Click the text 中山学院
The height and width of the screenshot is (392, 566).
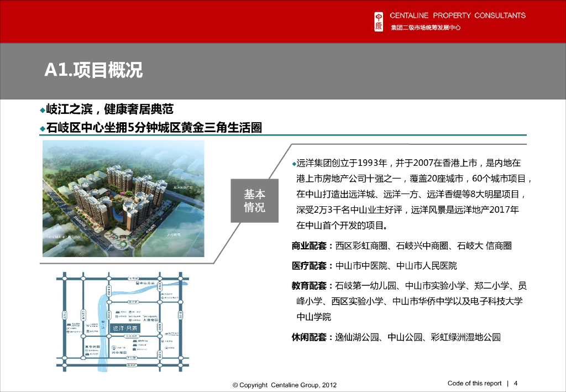314,317
